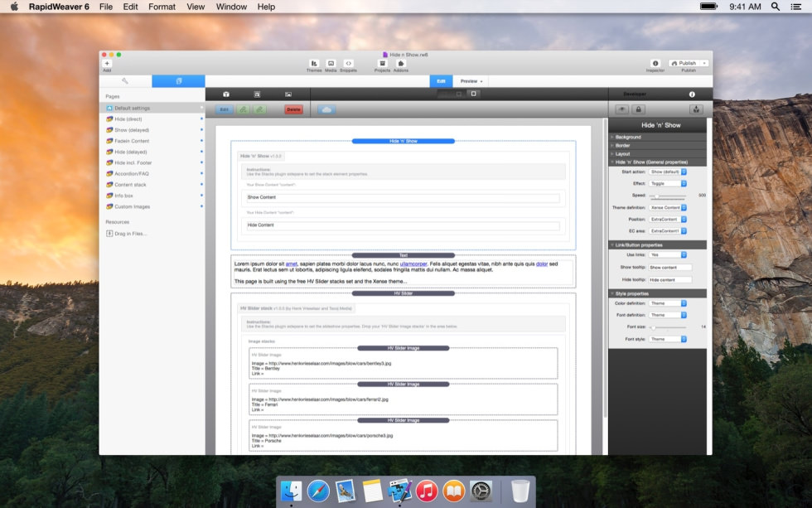Switch to Edit mode tab

tap(441, 81)
